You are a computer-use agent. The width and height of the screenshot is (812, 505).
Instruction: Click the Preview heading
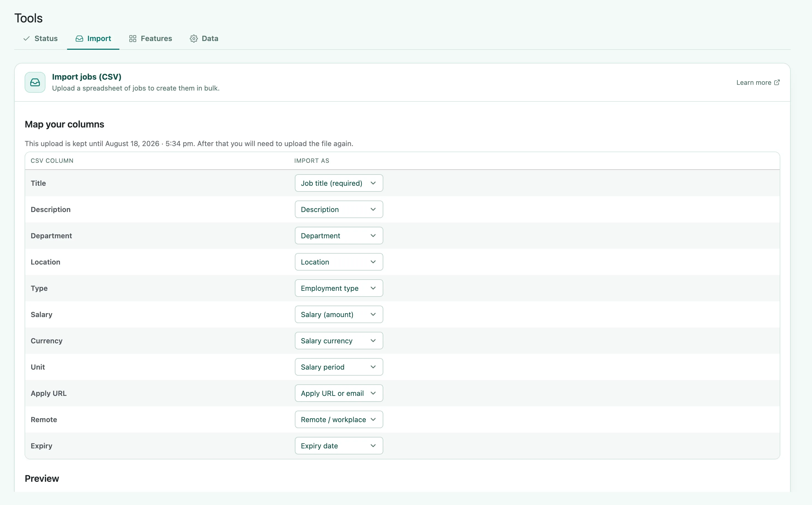click(x=42, y=479)
